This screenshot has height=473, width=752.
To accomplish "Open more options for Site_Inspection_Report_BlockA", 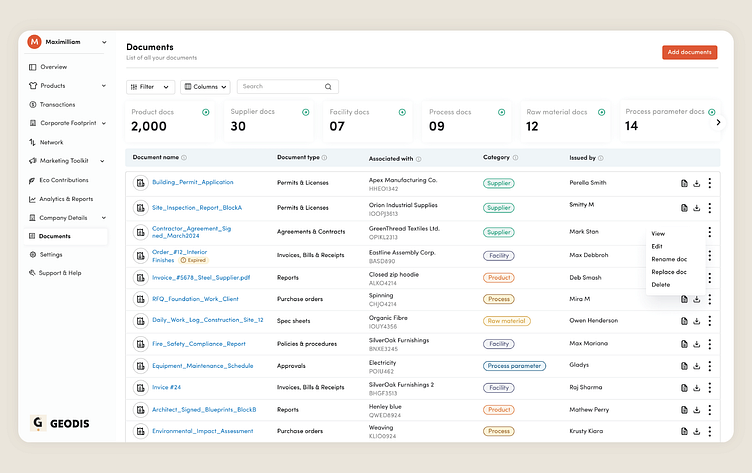I will (x=710, y=208).
